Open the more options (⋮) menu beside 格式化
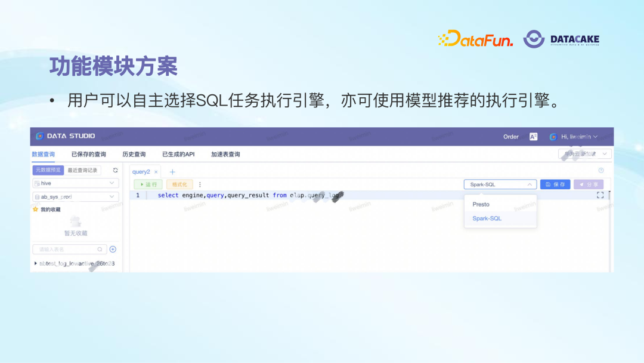The height and width of the screenshot is (363, 644). [199, 184]
